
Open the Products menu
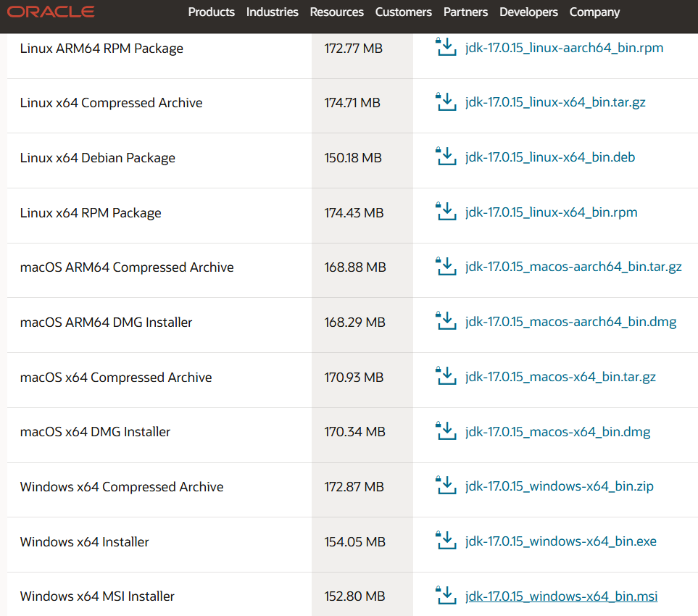(212, 12)
